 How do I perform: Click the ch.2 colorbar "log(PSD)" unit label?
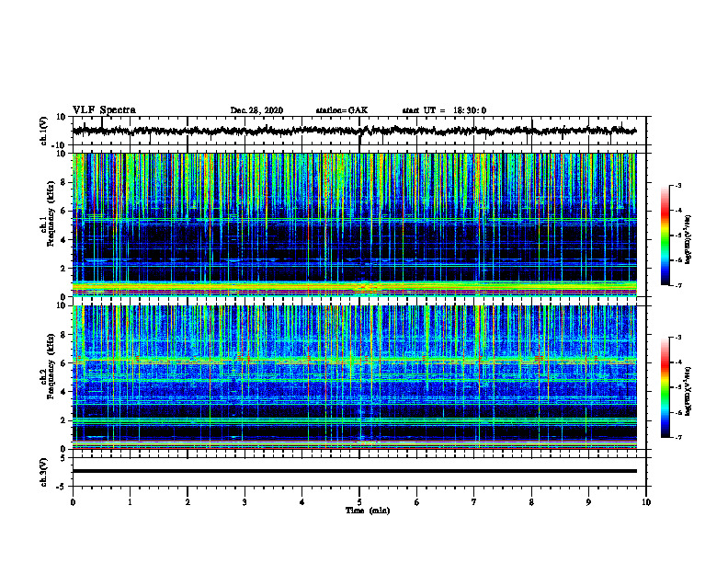tap(688, 392)
